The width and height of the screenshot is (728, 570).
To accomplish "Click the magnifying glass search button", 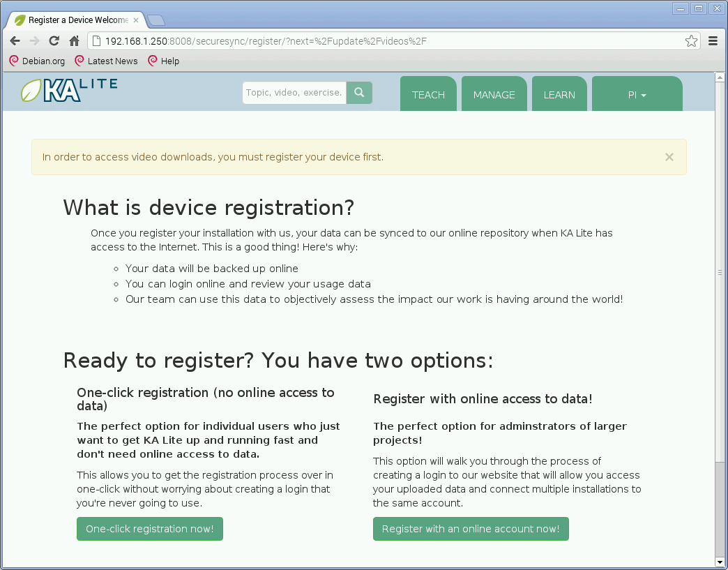I will [359, 93].
